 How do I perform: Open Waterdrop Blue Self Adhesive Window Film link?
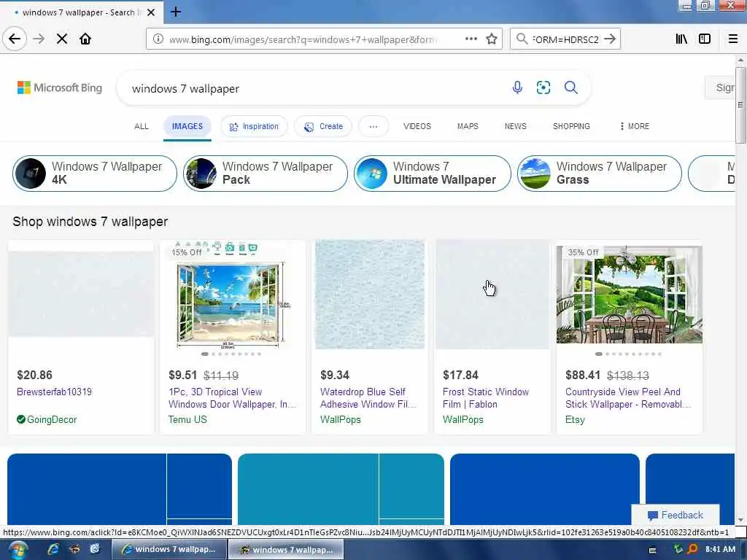click(368, 398)
